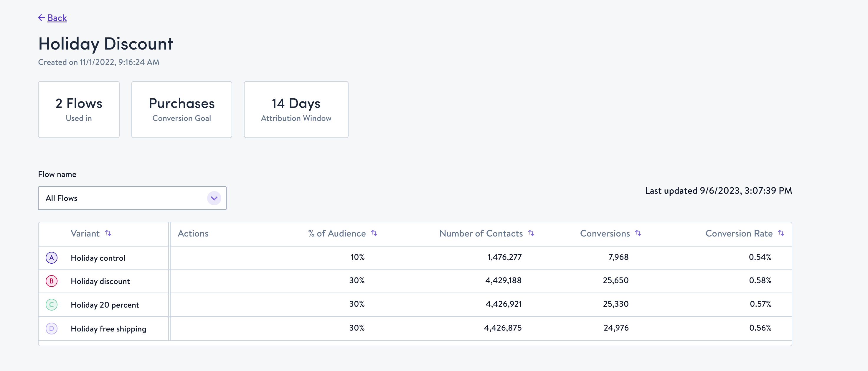Click the Flow name select field

(x=132, y=198)
